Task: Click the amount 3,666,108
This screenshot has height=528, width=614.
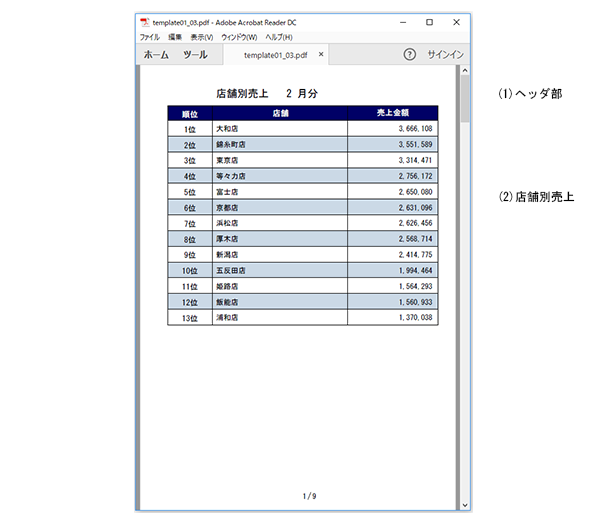Action: (x=415, y=129)
